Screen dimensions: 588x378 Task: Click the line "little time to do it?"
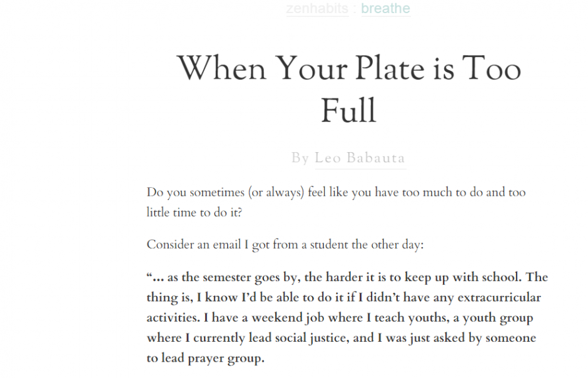(195, 212)
